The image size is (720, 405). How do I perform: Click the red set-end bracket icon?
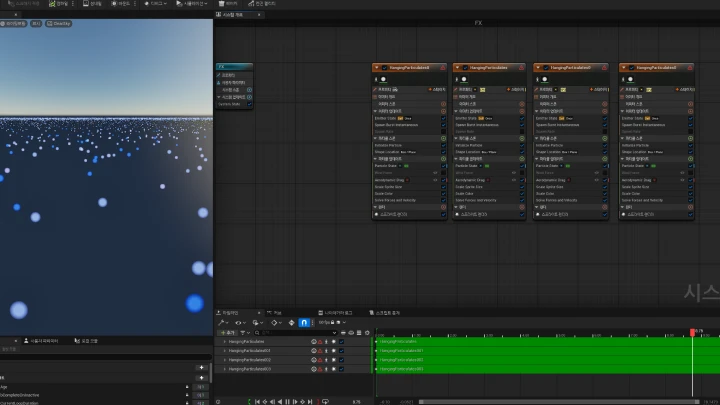pyautogui.click(x=318, y=402)
